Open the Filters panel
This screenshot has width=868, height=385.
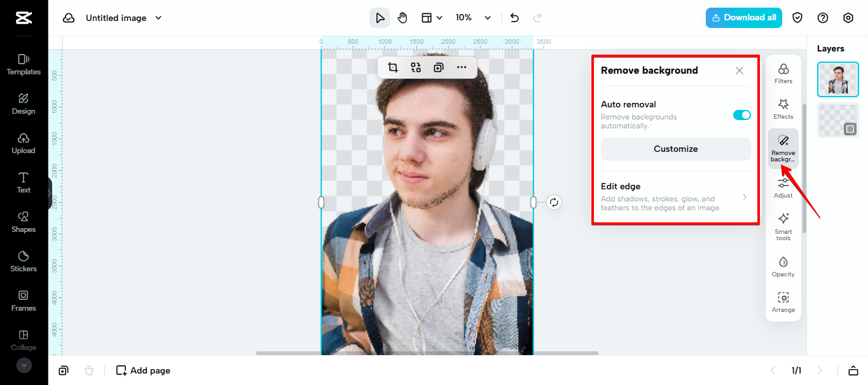tap(783, 72)
